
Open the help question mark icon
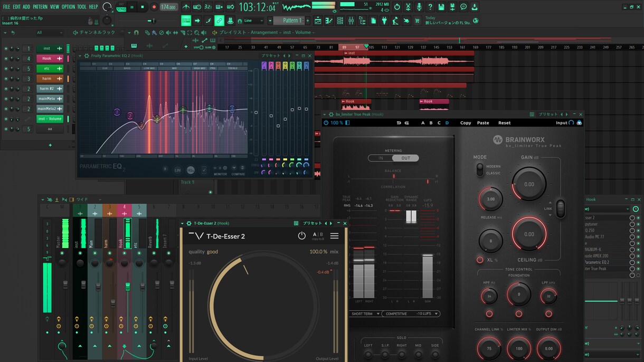(x=430, y=7)
